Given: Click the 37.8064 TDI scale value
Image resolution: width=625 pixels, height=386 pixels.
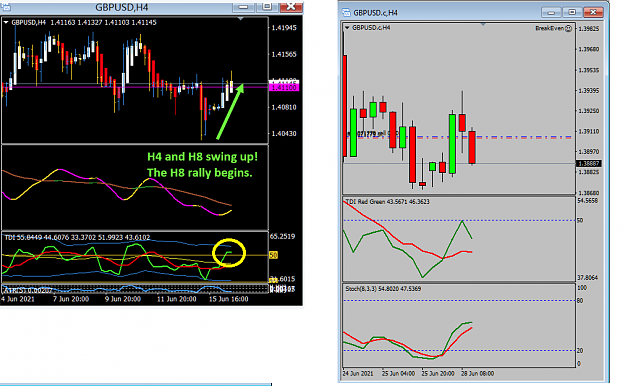Looking at the screenshot, I should [588, 278].
